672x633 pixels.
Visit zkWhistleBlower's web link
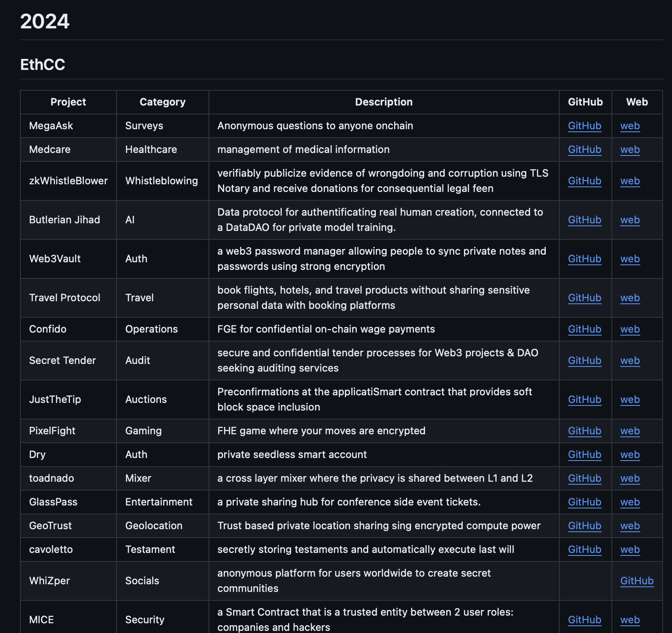(x=630, y=181)
